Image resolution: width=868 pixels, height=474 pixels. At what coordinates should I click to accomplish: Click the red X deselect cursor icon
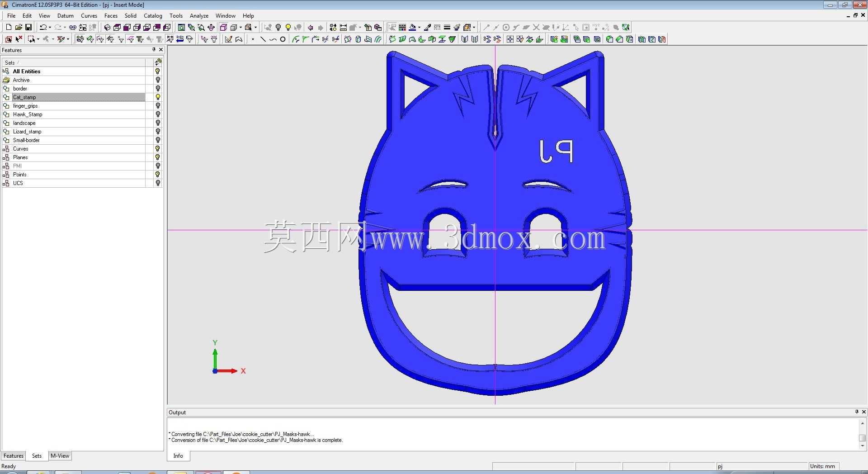19,39
